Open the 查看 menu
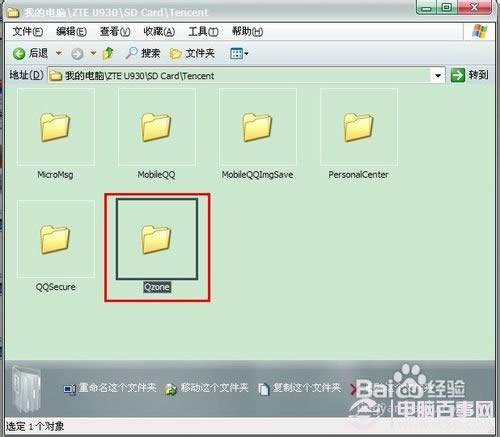The width and height of the screenshot is (500, 437). (x=115, y=32)
